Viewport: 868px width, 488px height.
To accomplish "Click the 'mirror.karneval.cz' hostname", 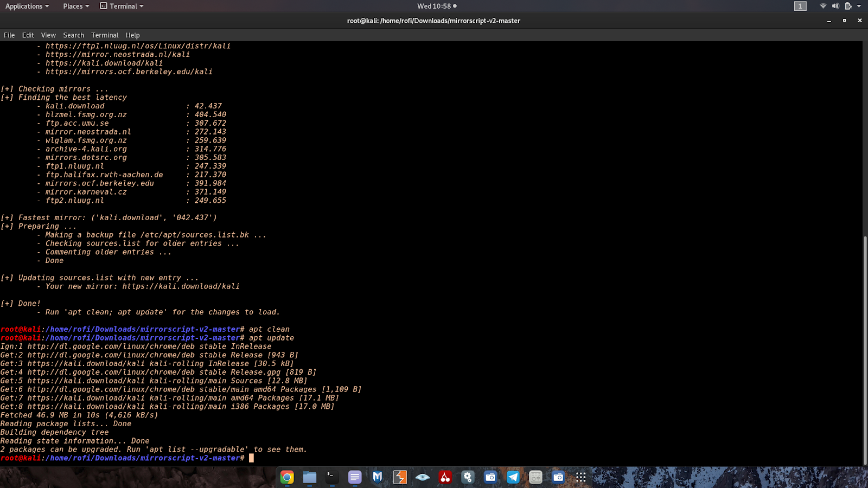I will pos(86,192).
